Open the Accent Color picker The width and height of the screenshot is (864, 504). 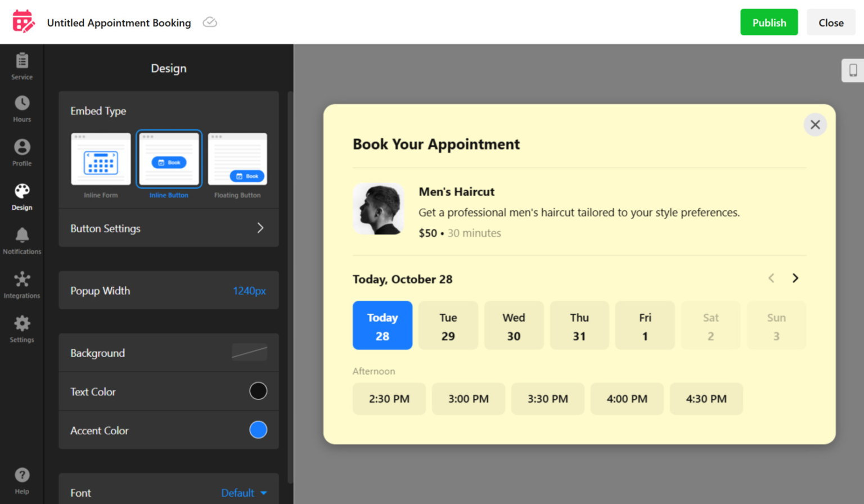[258, 430]
